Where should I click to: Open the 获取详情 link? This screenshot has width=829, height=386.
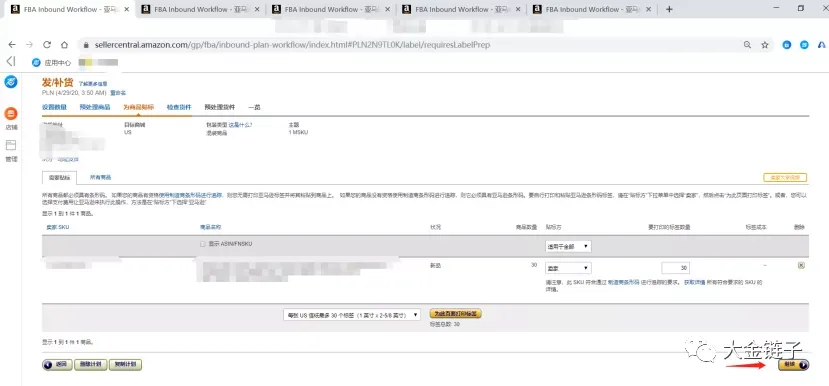click(x=695, y=283)
